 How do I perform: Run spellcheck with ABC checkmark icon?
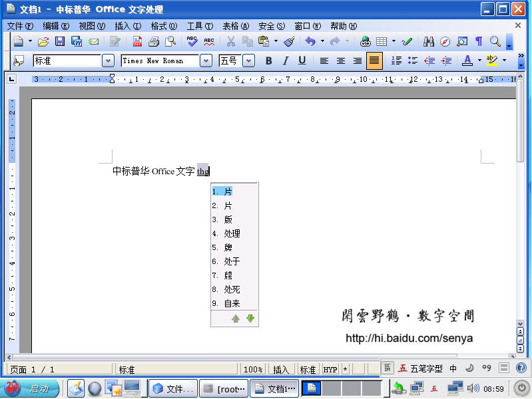(192, 41)
